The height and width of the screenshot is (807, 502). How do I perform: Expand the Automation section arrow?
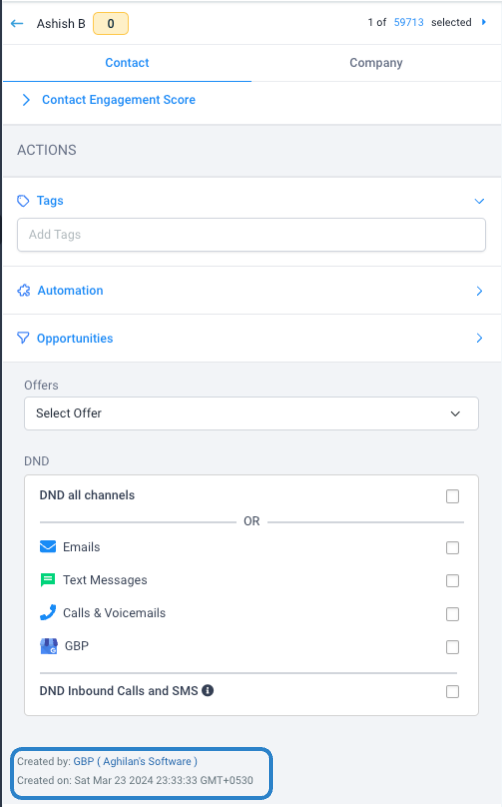coord(479,291)
